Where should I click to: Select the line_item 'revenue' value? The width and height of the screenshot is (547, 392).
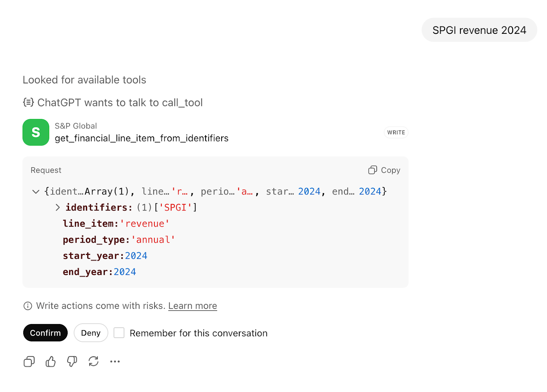click(x=147, y=224)
